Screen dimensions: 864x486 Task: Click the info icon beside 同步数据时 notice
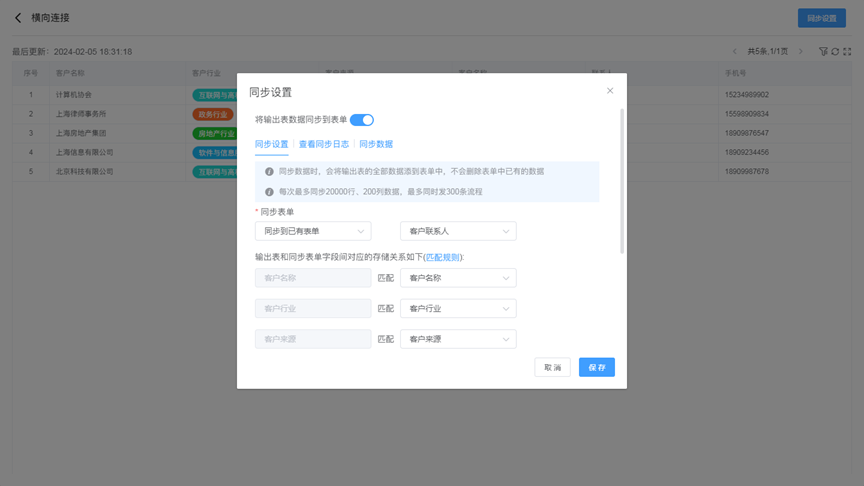(x=269, y=172)
